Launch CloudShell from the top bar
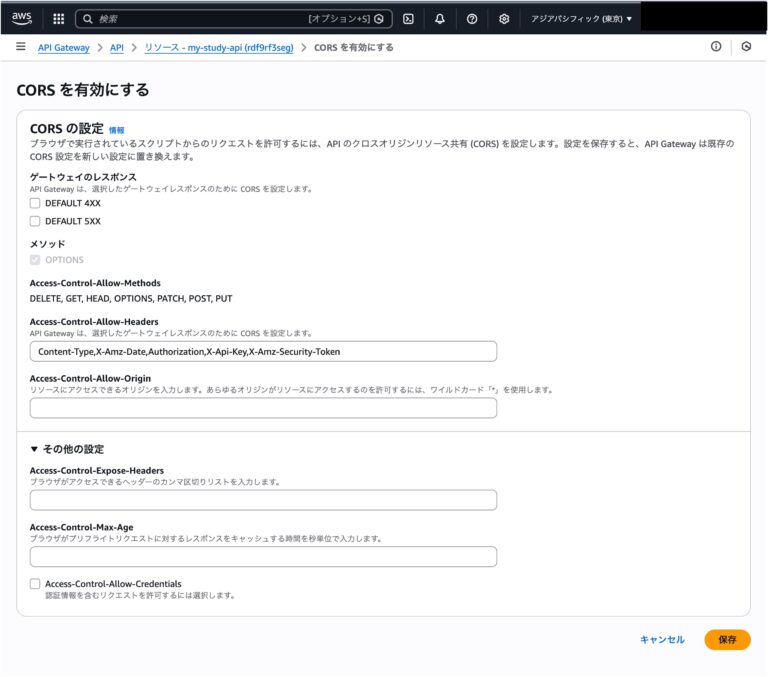 [x=408, y=19]
